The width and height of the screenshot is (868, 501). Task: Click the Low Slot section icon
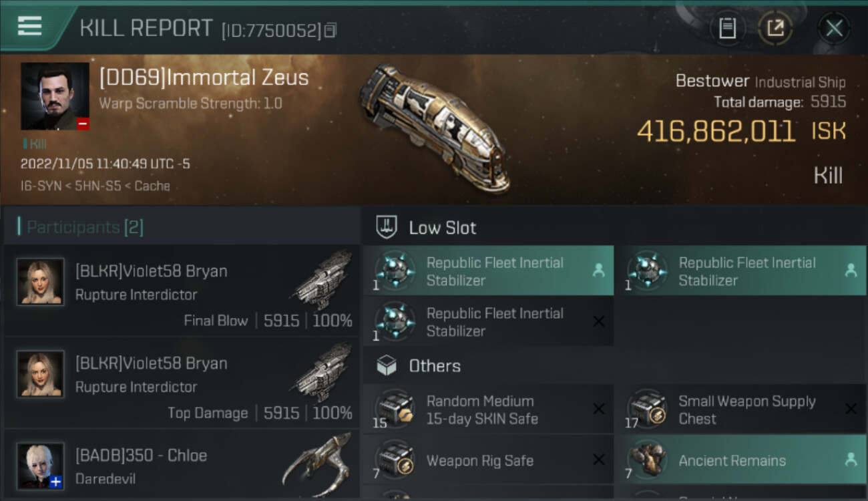[x=387, y=227]
